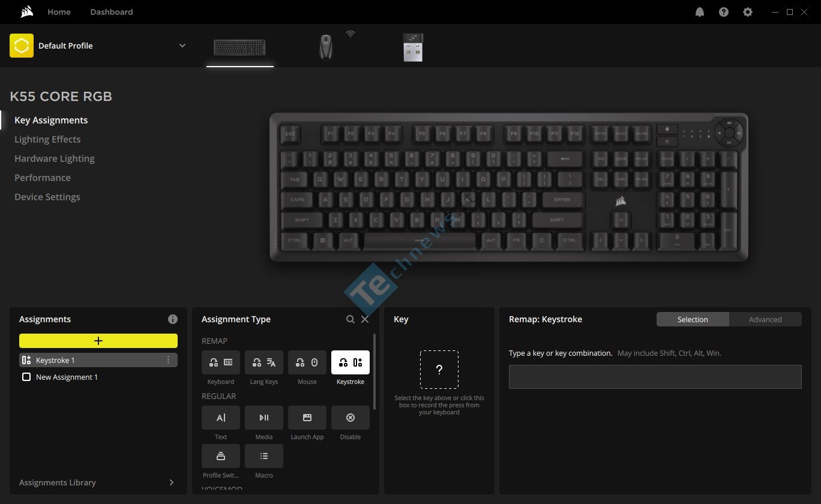This screenshot has height=504, width=821.
Task: Pick the Mouse remap assignment type
Action: coord(307,362)
